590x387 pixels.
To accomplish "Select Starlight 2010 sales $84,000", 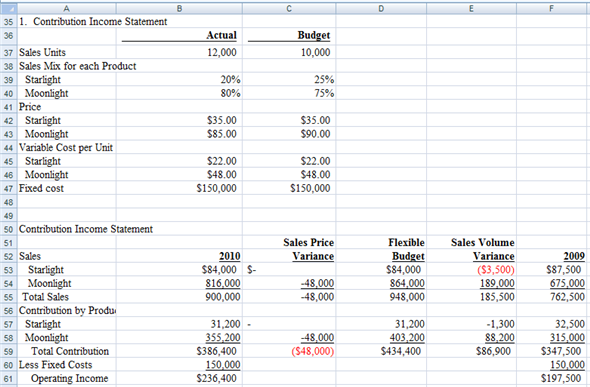I will click(219, 270).
